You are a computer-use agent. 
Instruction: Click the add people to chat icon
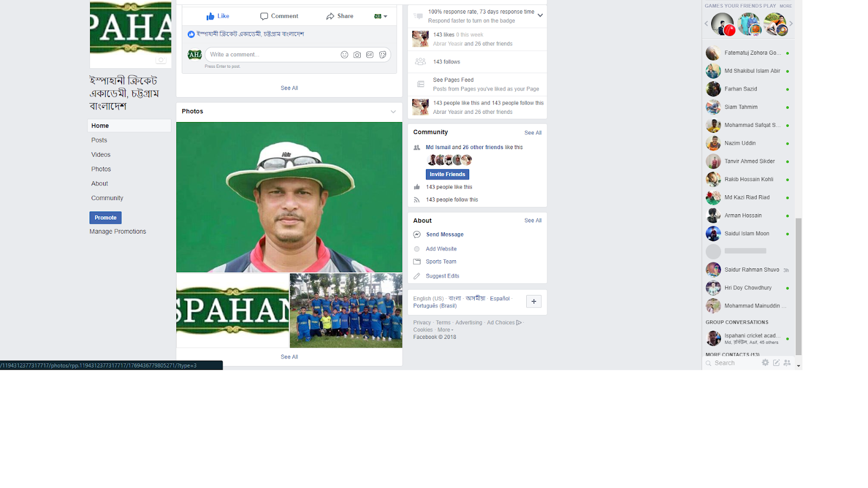tap(787, 363)
